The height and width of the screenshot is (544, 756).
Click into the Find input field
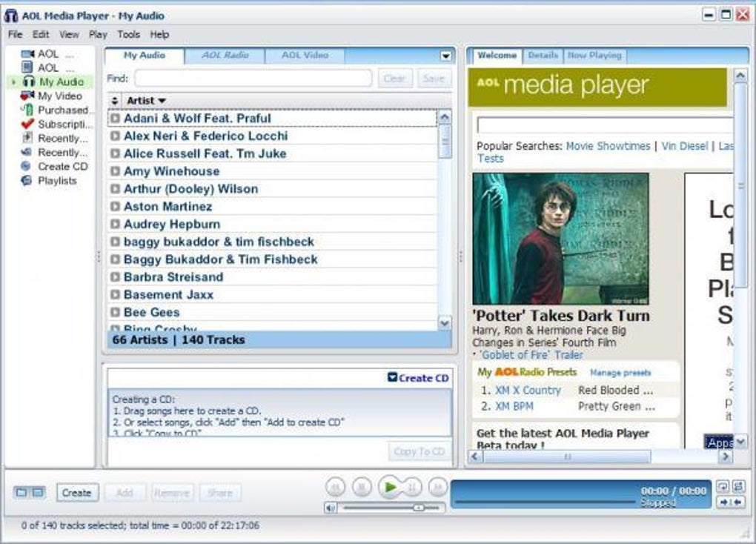point(253,78)
